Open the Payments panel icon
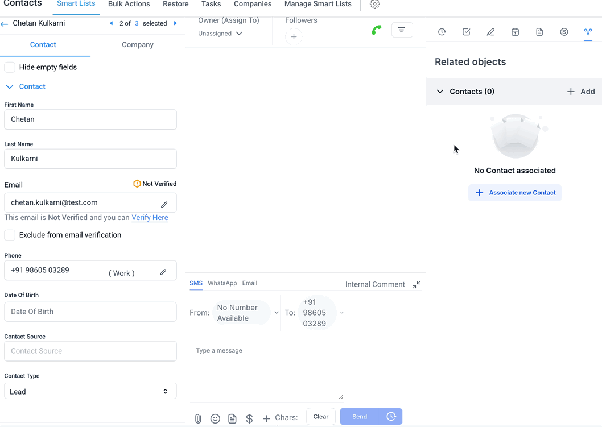Image resolution: width=602 pixels, height=427 pixels. (564, 32)
